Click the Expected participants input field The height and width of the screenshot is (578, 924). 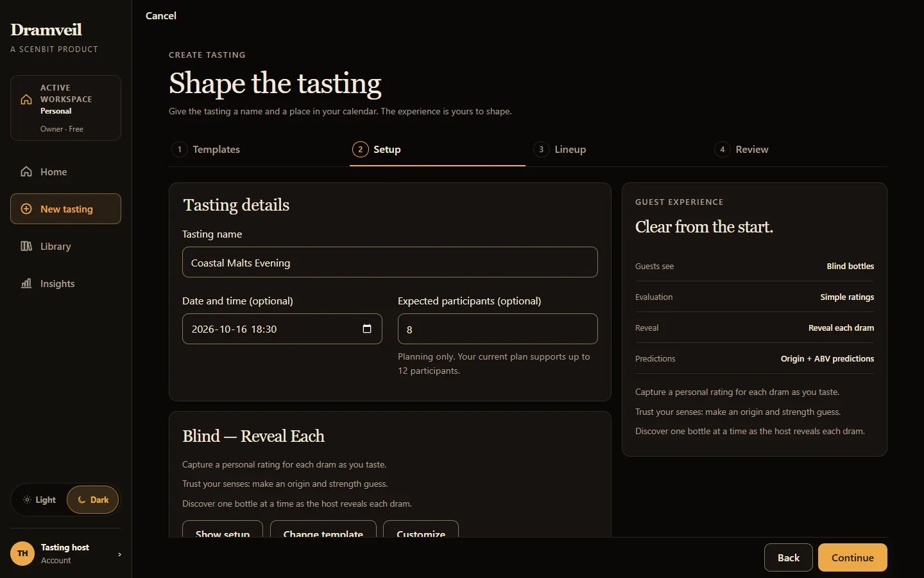498,329
